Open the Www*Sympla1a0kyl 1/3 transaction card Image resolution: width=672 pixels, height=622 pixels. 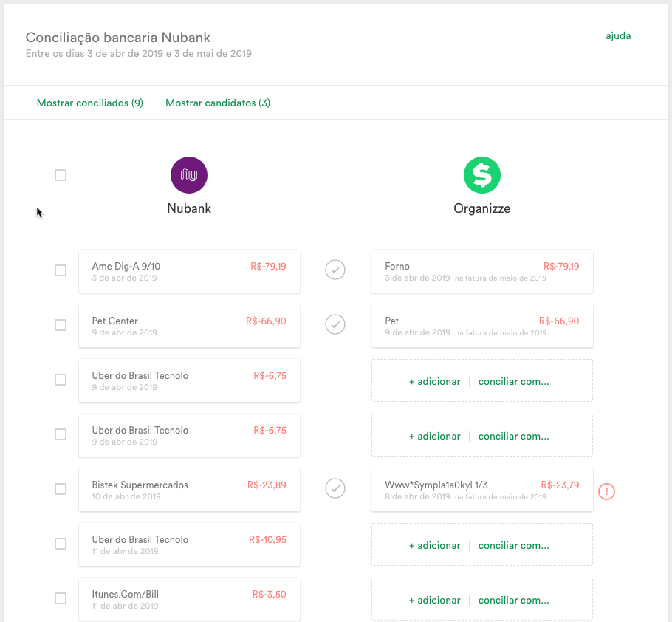(482, 490)
